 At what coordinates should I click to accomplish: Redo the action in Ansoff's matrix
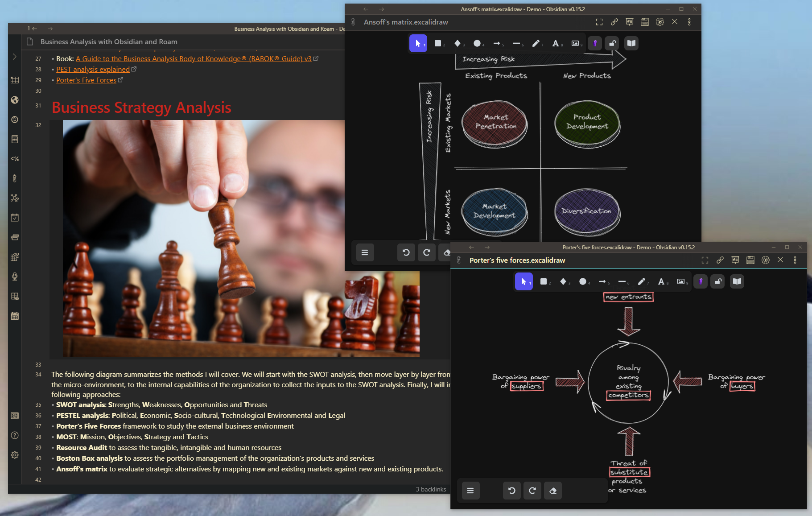tap(427, 252)
